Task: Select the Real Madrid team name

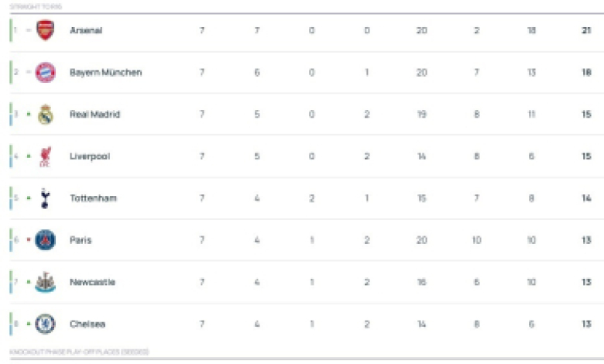Action: point(94,115)
